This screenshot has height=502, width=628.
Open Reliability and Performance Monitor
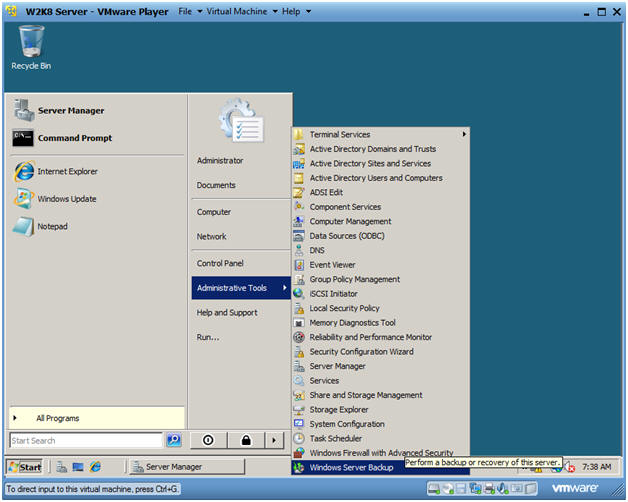[380, 337]
